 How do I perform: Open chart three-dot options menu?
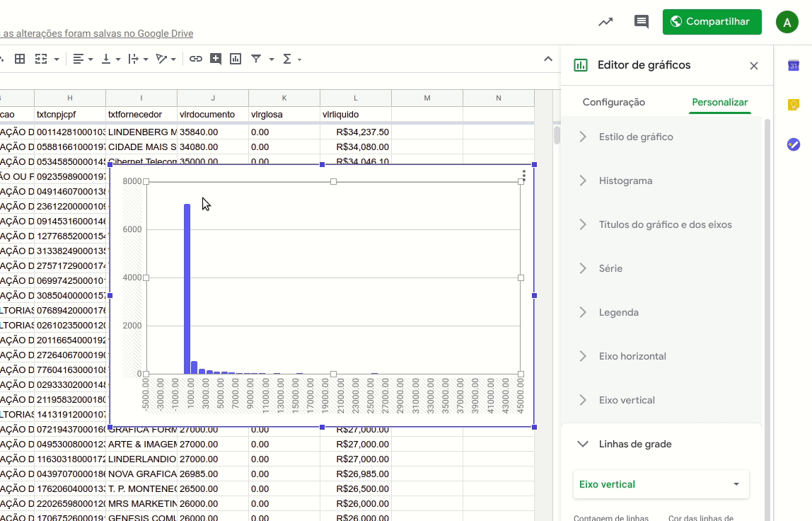523,175
